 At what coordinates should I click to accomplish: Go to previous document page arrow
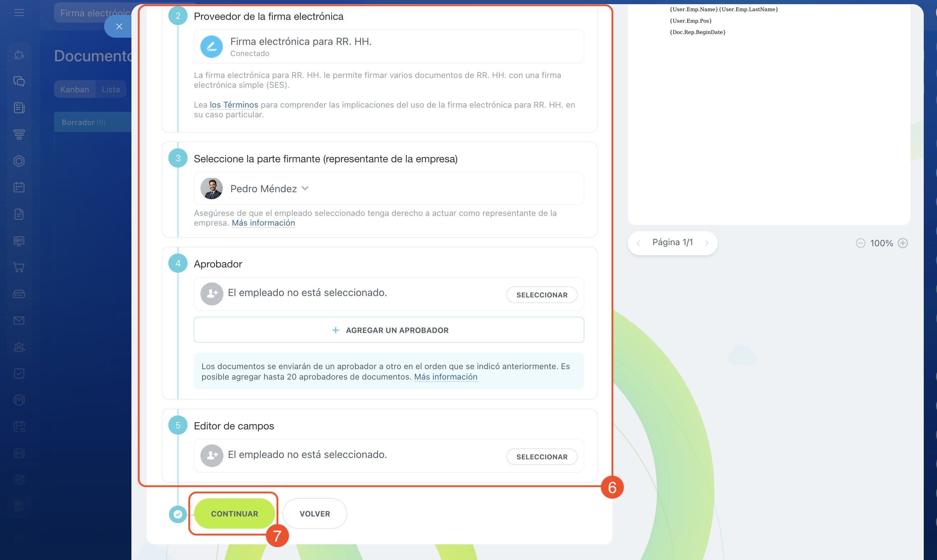pos(638,243)
